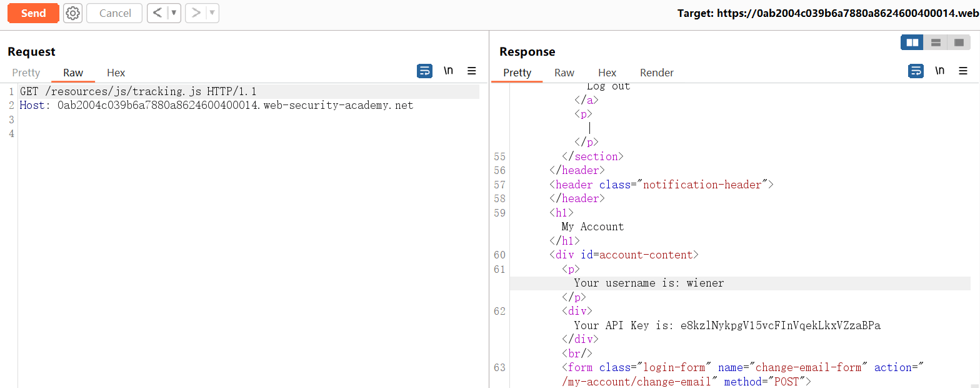This screenshot has height=388, width=980.
Task: Go back to previous request arrow
Action: tap(157, 13)
